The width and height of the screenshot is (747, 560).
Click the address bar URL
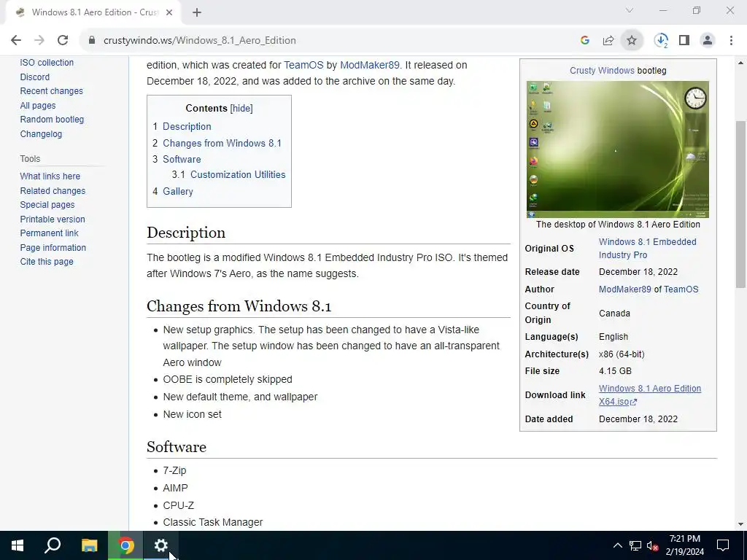coord(200,41)
